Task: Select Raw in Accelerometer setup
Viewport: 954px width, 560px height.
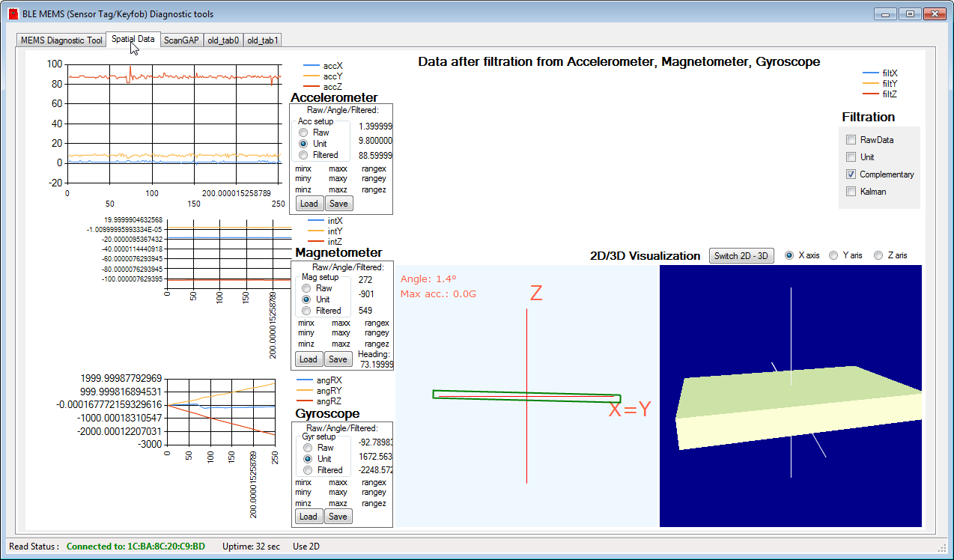Action: (303, 133)
